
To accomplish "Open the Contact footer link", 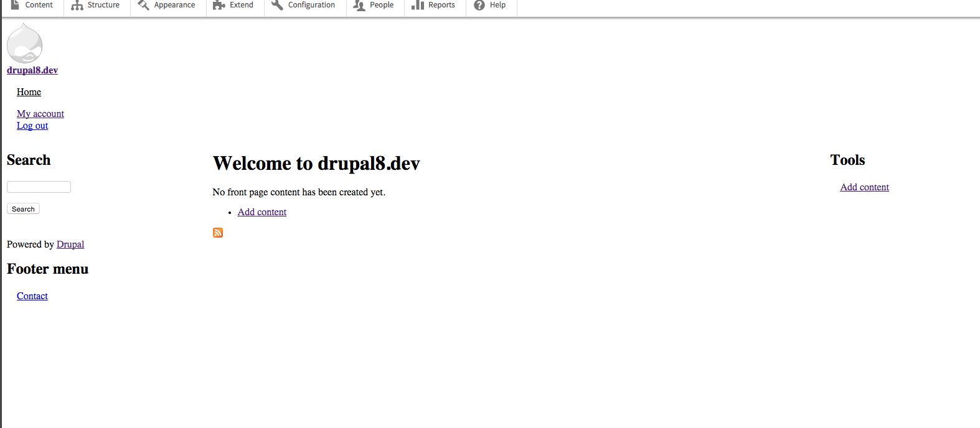I will [x=32, y=296].
